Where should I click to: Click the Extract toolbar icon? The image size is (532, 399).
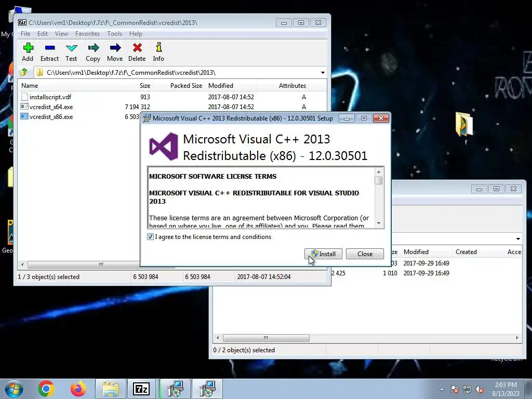(49, 52)
